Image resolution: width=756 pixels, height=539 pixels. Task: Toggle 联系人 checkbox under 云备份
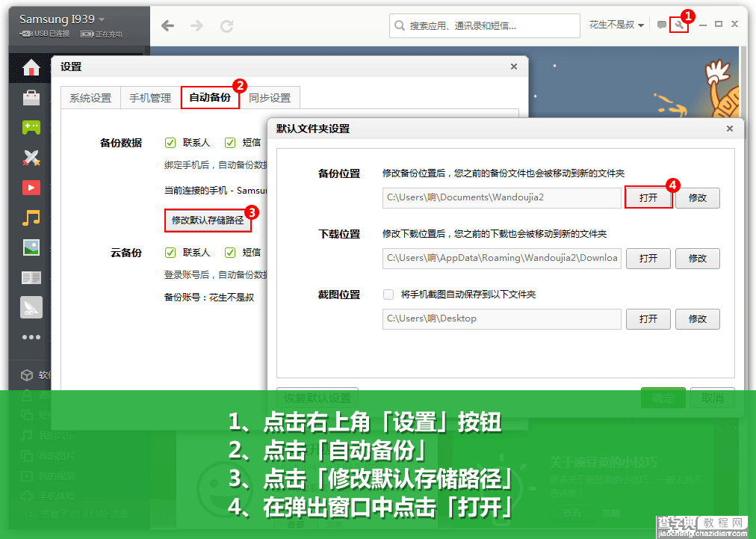click(170, 253)
